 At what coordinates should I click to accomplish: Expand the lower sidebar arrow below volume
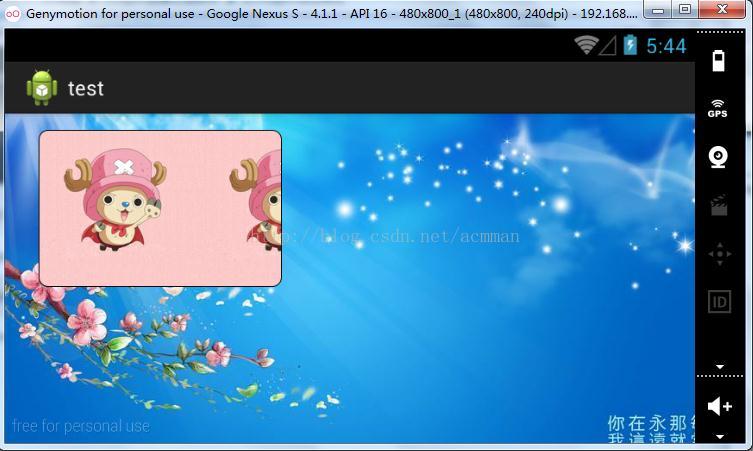point(719,437)
